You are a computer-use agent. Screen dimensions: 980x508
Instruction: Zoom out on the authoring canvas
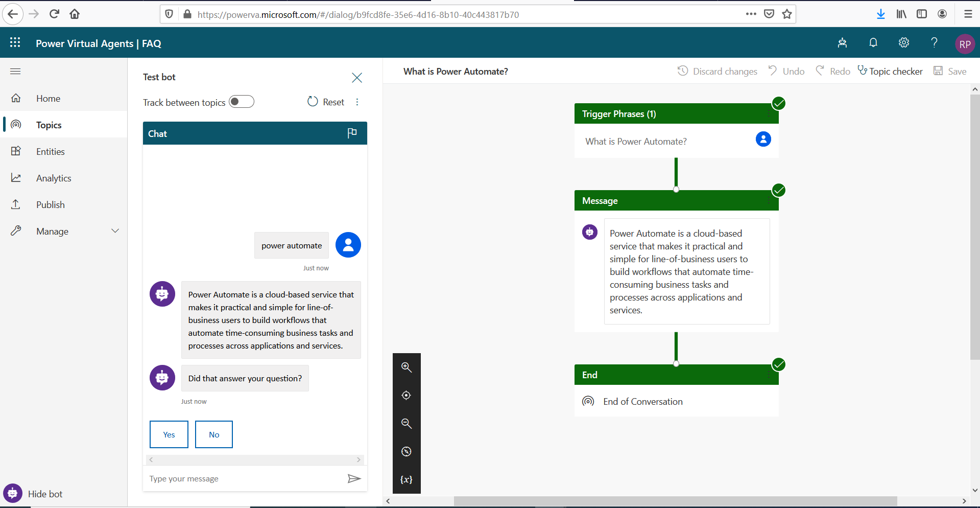[407, 423]
